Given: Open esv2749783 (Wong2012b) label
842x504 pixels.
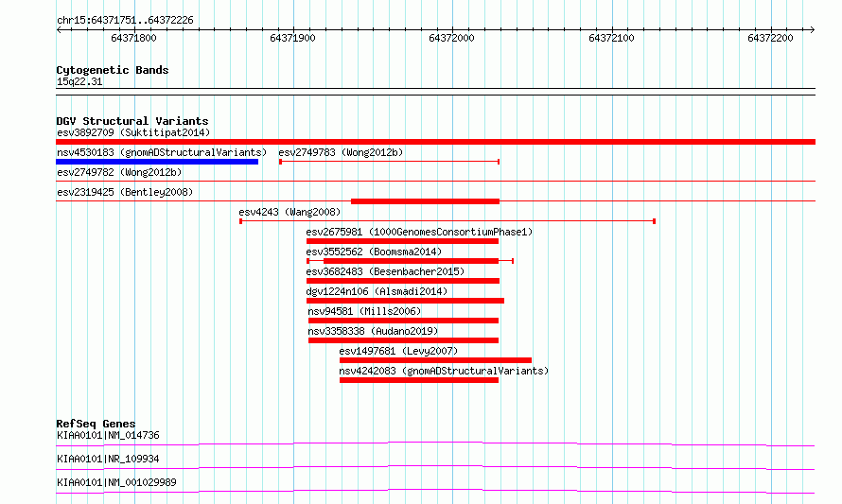Looking at the screenshot, I should coord(341,152).
